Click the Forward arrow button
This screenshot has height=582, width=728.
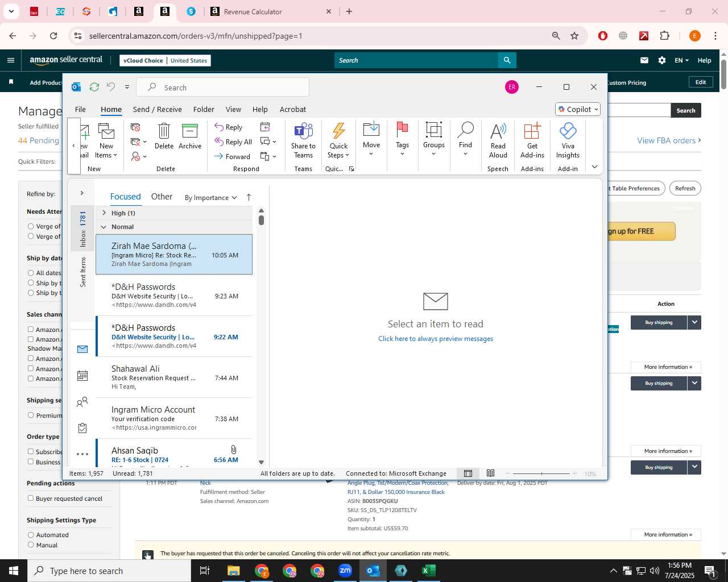[232, 156]
